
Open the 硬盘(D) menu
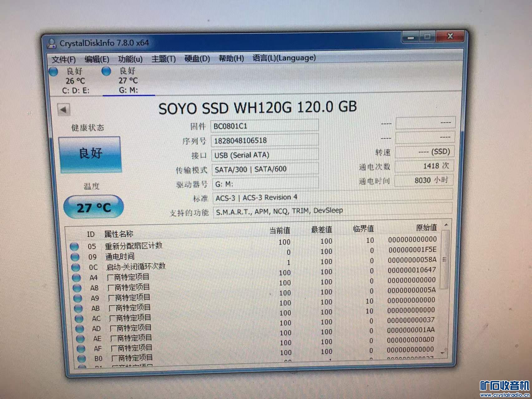click(197, 58)
